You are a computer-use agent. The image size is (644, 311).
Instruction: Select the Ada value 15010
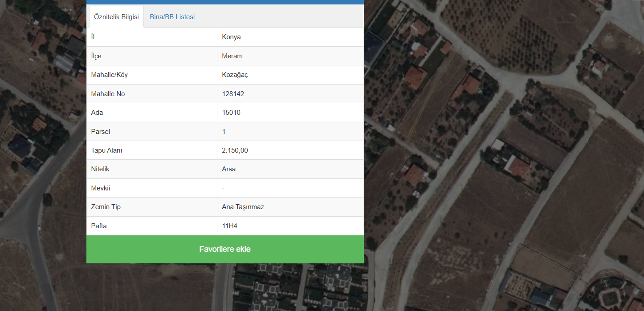tap(231, 113)
